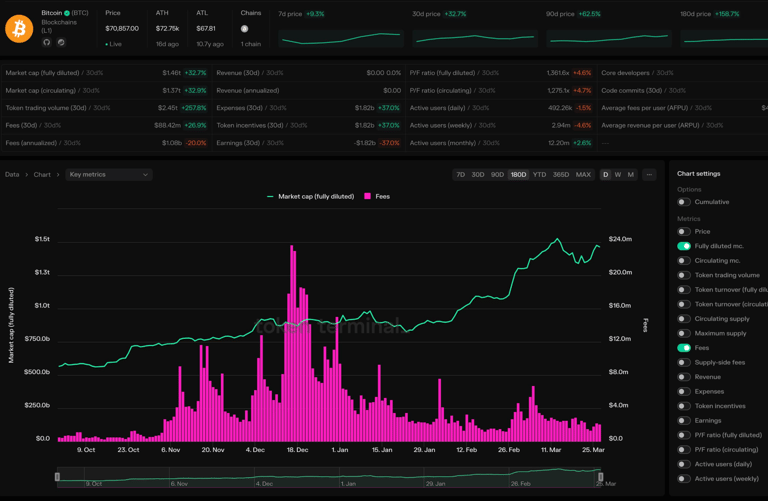Enable the Token trading volume toggle
The height and width of the screenshot is (501, 768).
coord(684,275)
